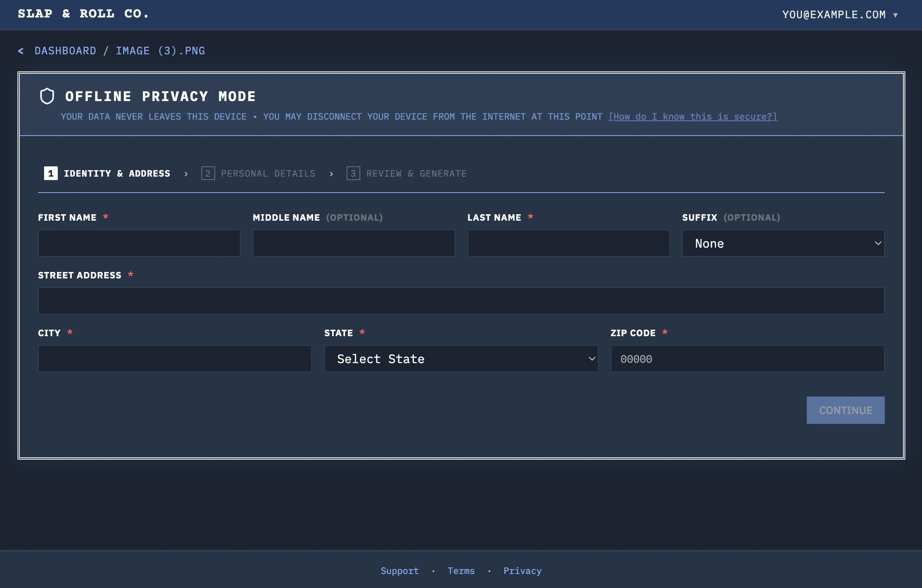Viewport: 922px width, 588px height.
Task: Focus the Street Address input field
Action: click(461, 301)
